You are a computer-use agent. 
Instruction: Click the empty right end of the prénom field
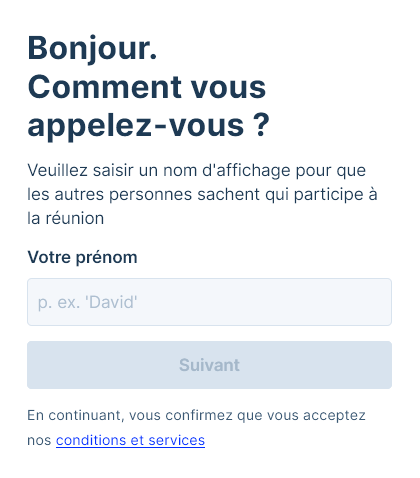pyautogui.click(x=350, y=302)
